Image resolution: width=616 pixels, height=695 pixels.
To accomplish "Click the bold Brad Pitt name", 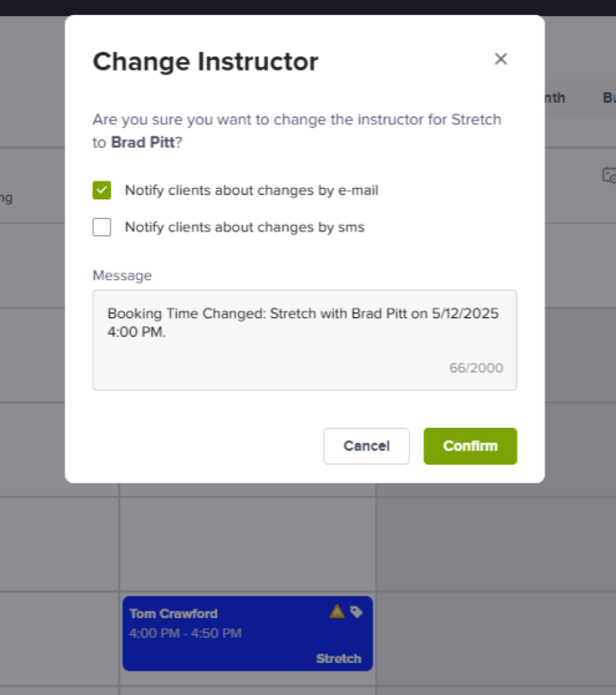I will (143, 142).
